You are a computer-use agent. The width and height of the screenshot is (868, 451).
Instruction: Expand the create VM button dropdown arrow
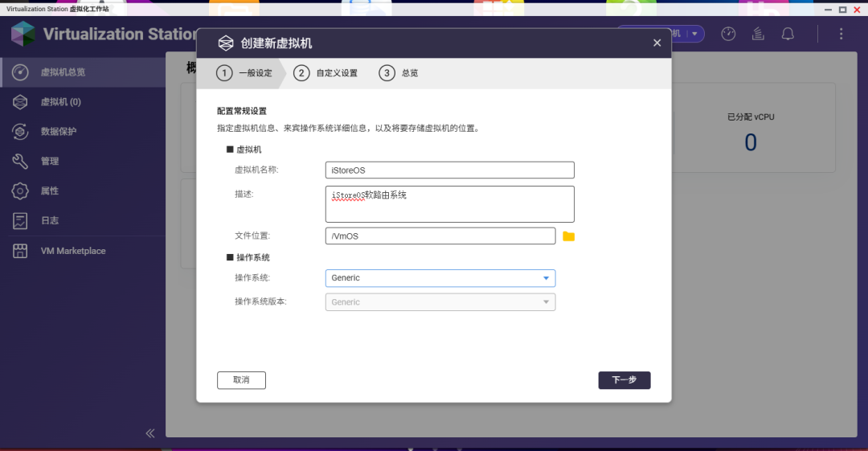694,34
